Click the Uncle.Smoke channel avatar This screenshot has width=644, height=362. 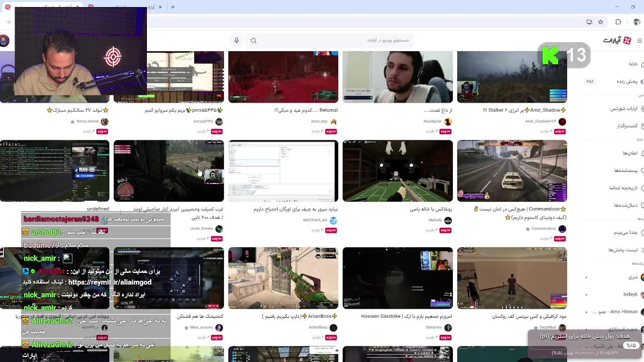(219, 229)
